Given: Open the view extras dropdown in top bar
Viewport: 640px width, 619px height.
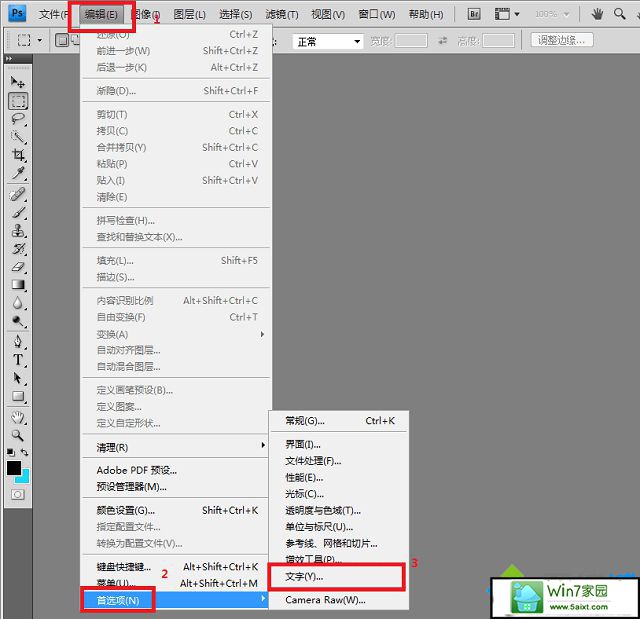Looking at the screenshot, I should 507,14.
